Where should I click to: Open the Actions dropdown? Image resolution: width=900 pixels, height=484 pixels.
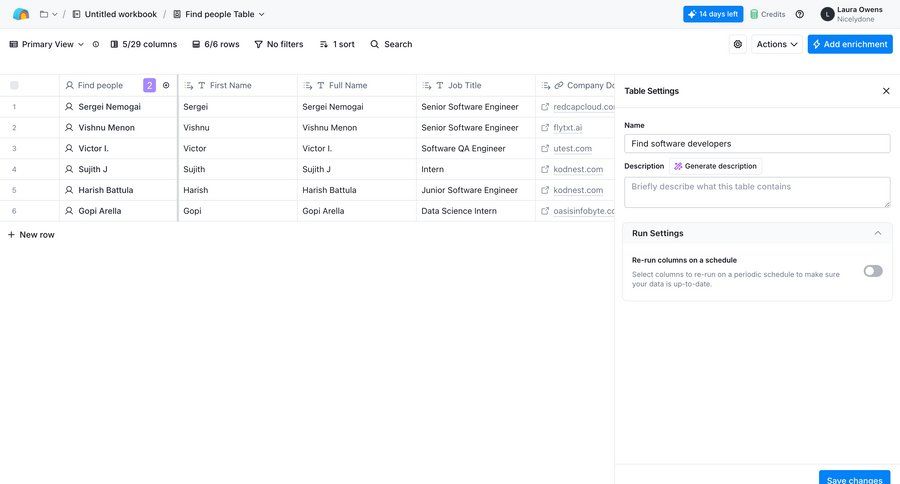777,44
